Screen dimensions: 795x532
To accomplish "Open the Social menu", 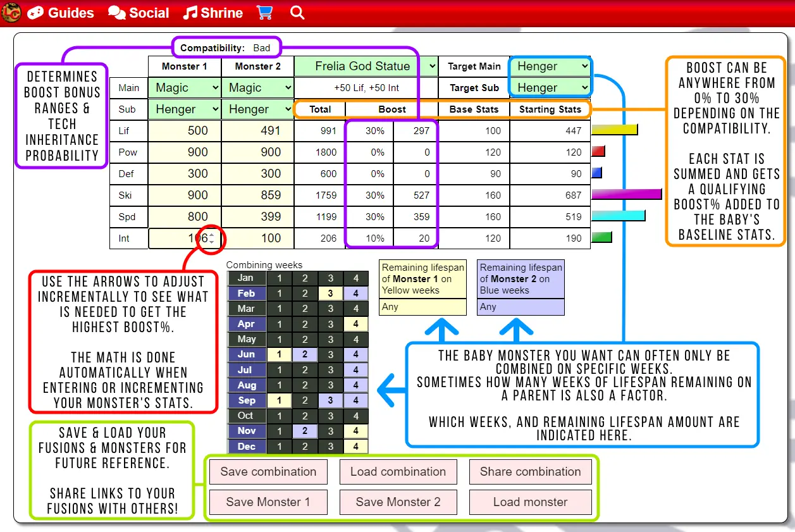I will 139,13.
